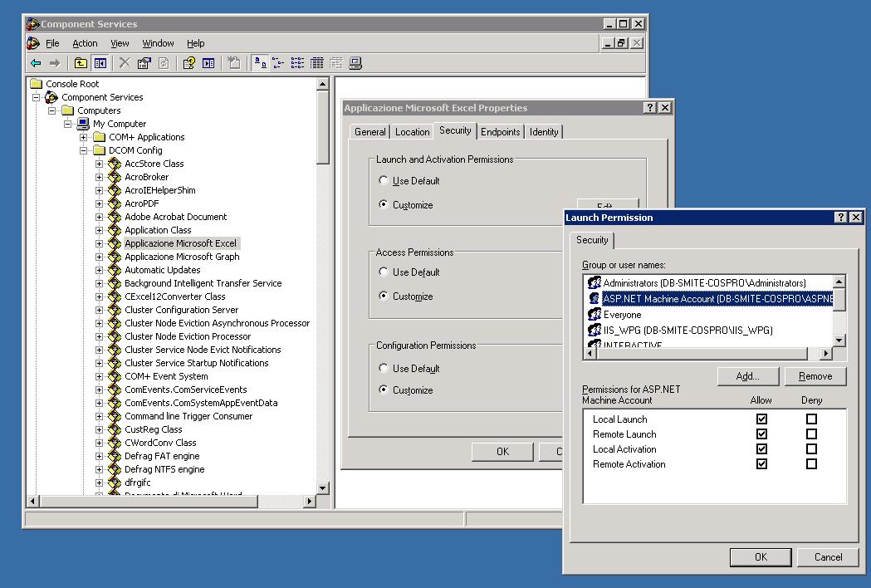Select IIS_WPG in group or user names
Image resolution: width=871 pixels, height=588 pixels.
click(688, 330)
